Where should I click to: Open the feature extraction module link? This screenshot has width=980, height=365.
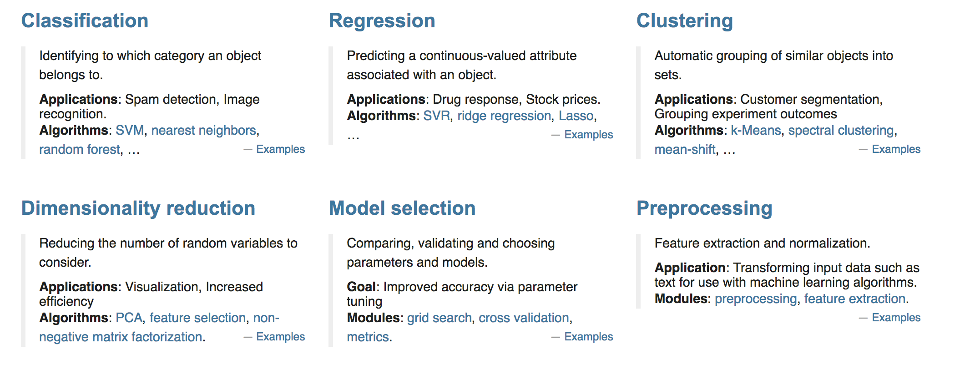(855, 299)
